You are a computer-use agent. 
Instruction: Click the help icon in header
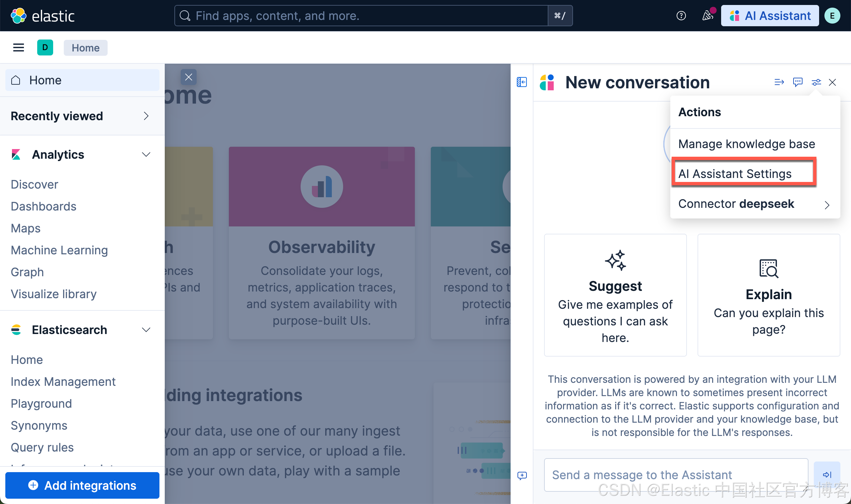(x=681, y=16)
